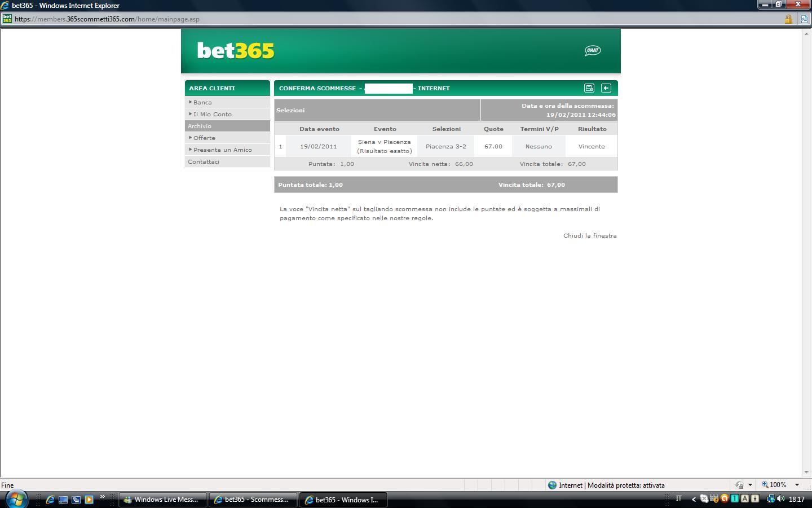812x508 pixels.
Task: Expand Il Mio Conto menu
Action: click(227, 114)
